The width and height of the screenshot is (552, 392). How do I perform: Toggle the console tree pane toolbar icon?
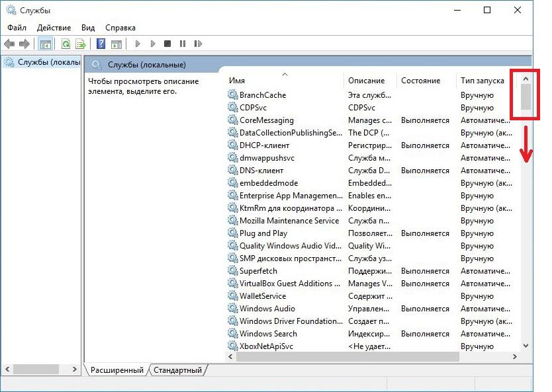click(x=46, y=44)
